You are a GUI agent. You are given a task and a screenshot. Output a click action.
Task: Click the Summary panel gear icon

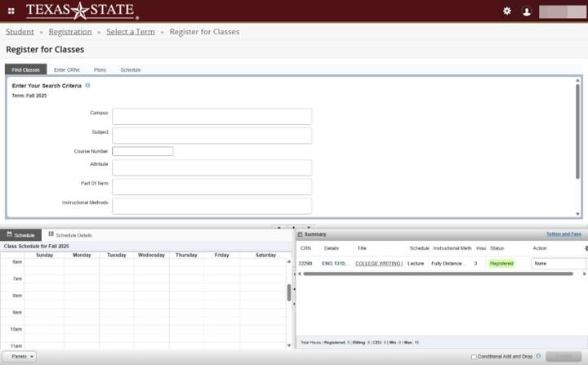(585, 247)
